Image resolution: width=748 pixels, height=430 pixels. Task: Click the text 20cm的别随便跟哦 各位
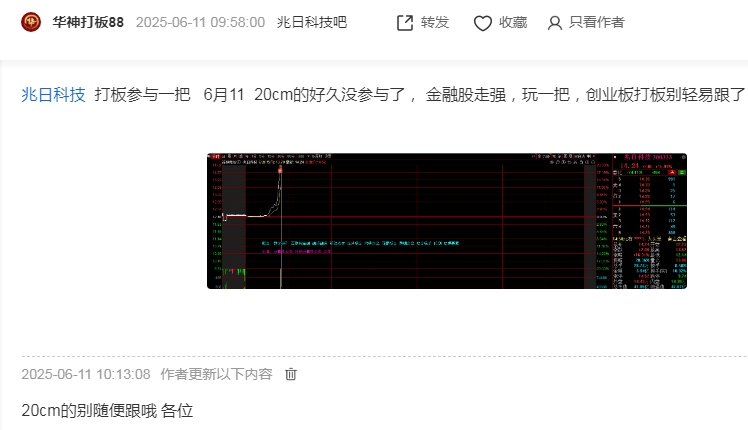coord(107,410)
